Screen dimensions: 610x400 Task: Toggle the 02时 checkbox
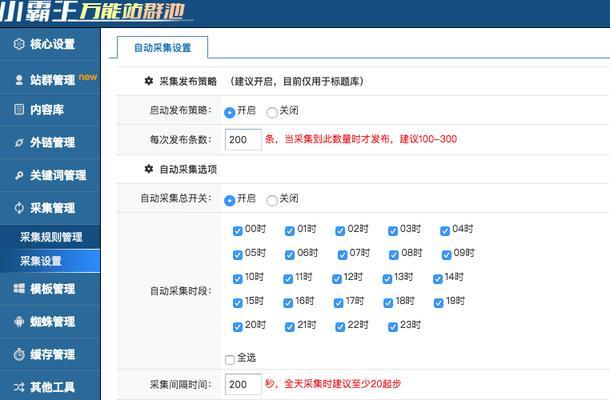coord(340,231)
